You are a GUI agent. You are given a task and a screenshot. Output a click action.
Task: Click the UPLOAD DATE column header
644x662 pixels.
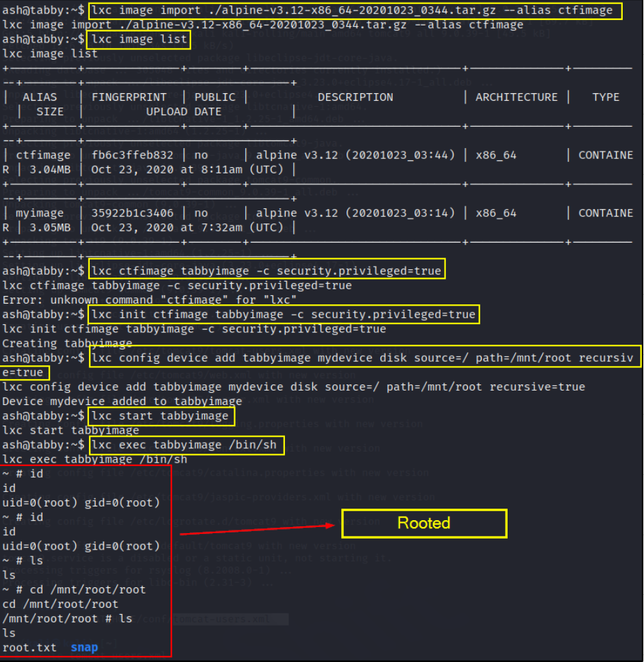point(184,112)
